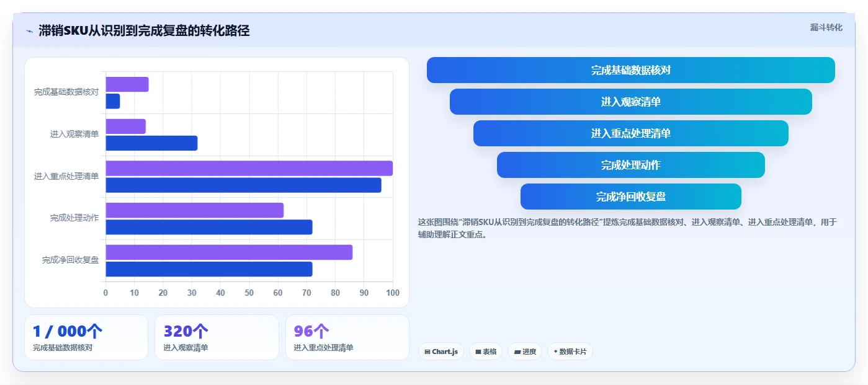Viewport: 868px width, 385px height.
Task: Click the 完成基础数据核对 chart axis label
Action: click(x=66, y=92)
